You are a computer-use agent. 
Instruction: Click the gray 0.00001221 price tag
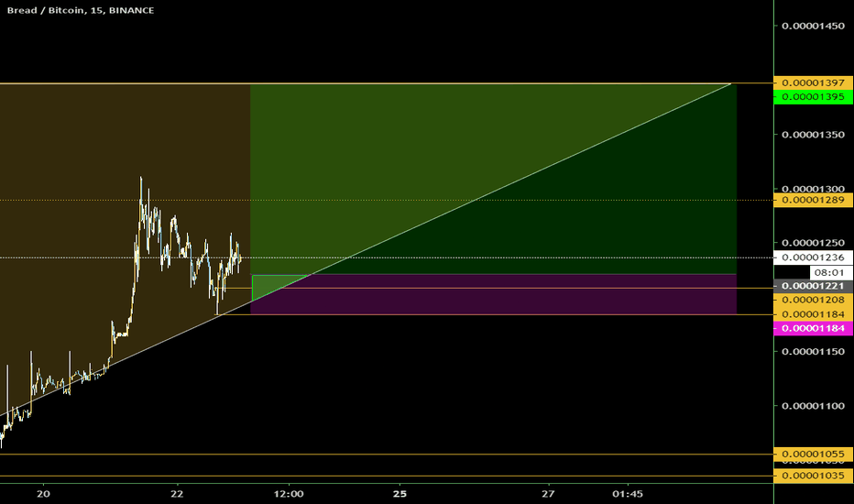(813, 286)
